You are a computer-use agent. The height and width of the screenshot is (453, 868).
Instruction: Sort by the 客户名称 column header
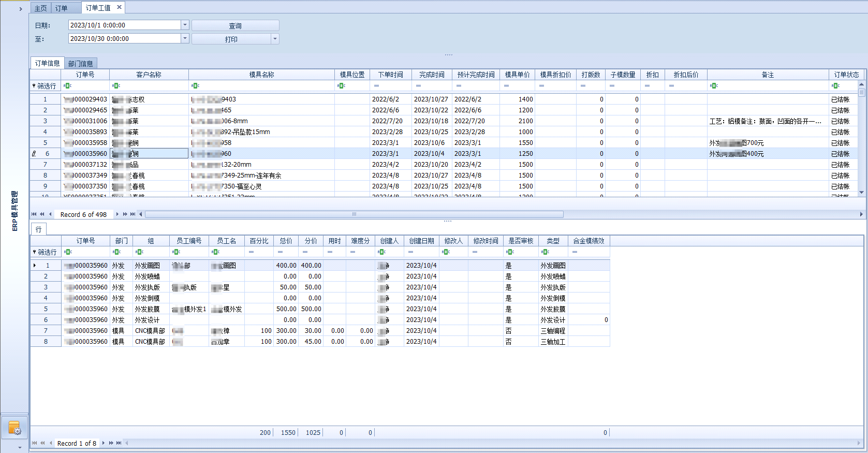(x=149, y=75)
